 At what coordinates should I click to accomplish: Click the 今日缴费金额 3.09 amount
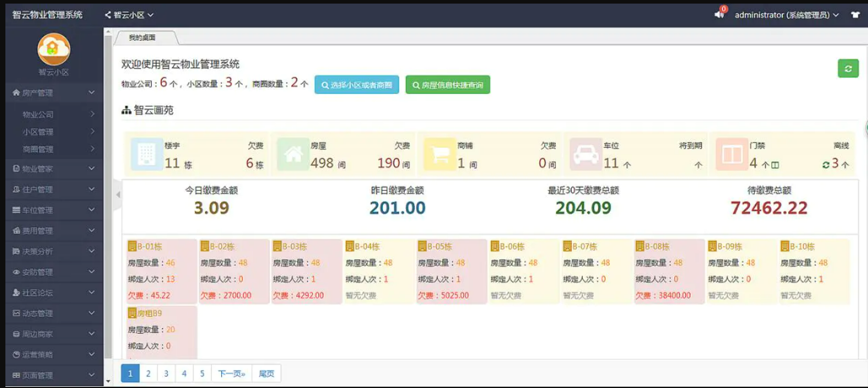212,208
